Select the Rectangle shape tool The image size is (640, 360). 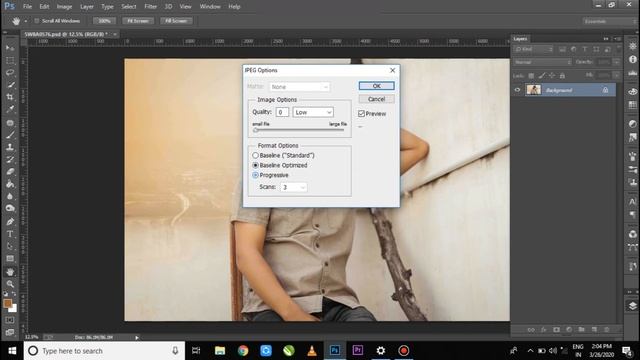click(10, 259)
